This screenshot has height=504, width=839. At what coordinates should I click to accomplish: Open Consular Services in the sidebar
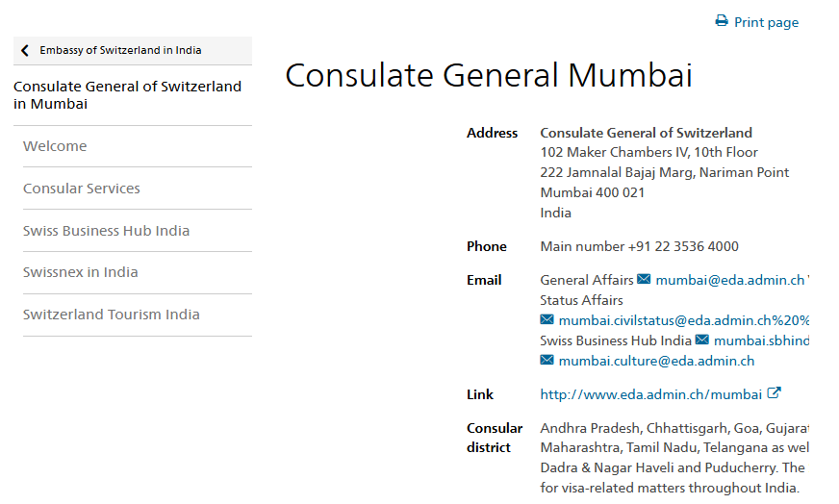click(82, 189)
